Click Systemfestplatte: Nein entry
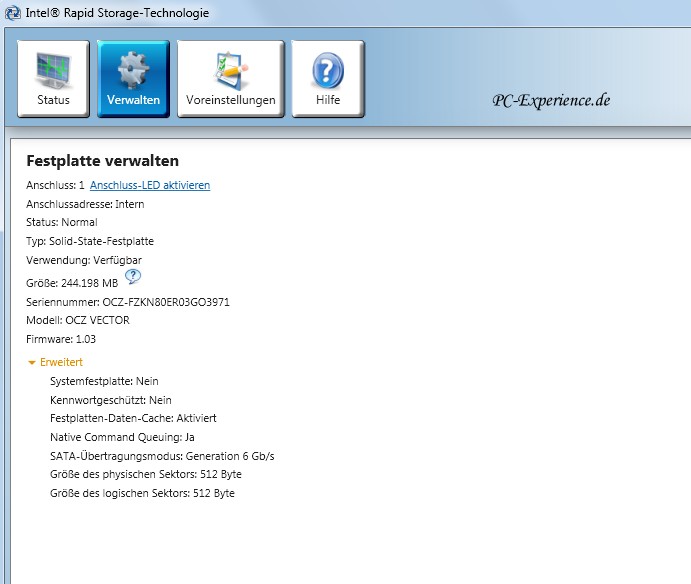Viewport: 691px width, 584px height. coord(104,381)
